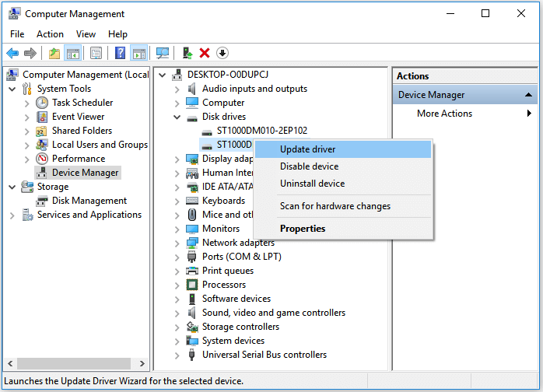Click the black down-arrow disable device icon
This screenshot has width=543, height=392.
222,53
